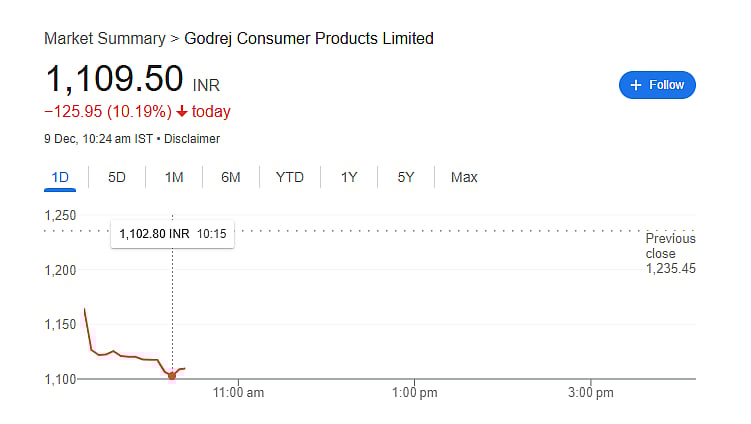751x424 pixels.
Task: Click the Follow button
Action: 657,85
